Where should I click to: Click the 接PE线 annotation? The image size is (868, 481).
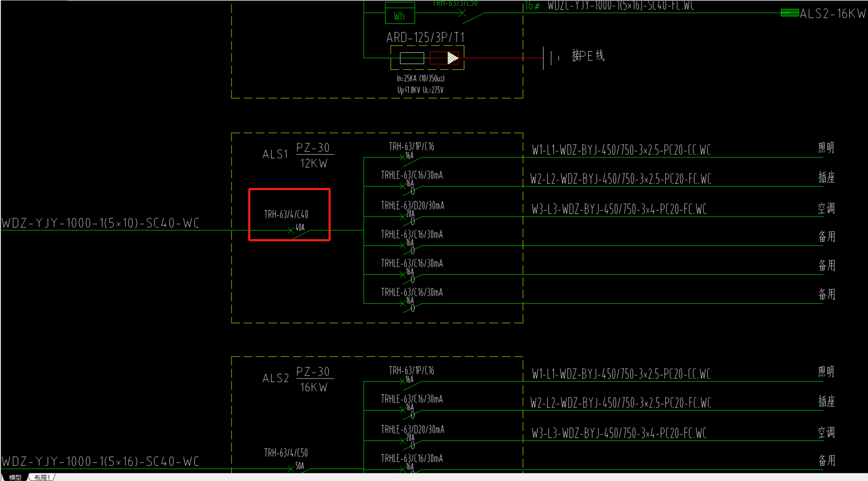pyautogui.click(x=588, y=56)
